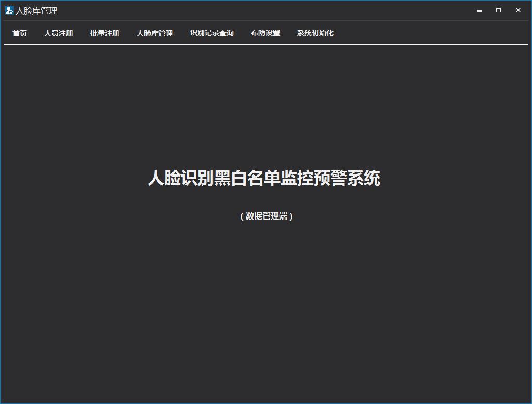Minimize the 人脸库管理 window

point(480,10)
